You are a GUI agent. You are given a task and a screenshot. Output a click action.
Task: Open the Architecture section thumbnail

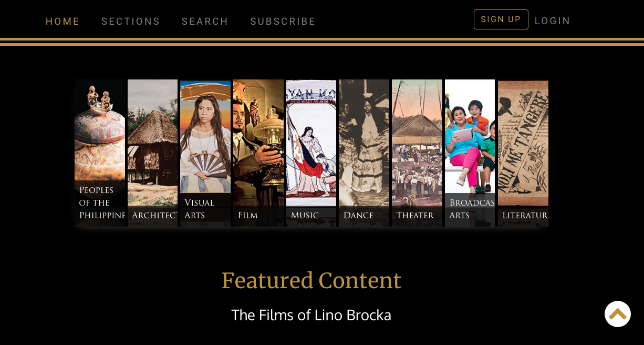(x=152, y=153)
